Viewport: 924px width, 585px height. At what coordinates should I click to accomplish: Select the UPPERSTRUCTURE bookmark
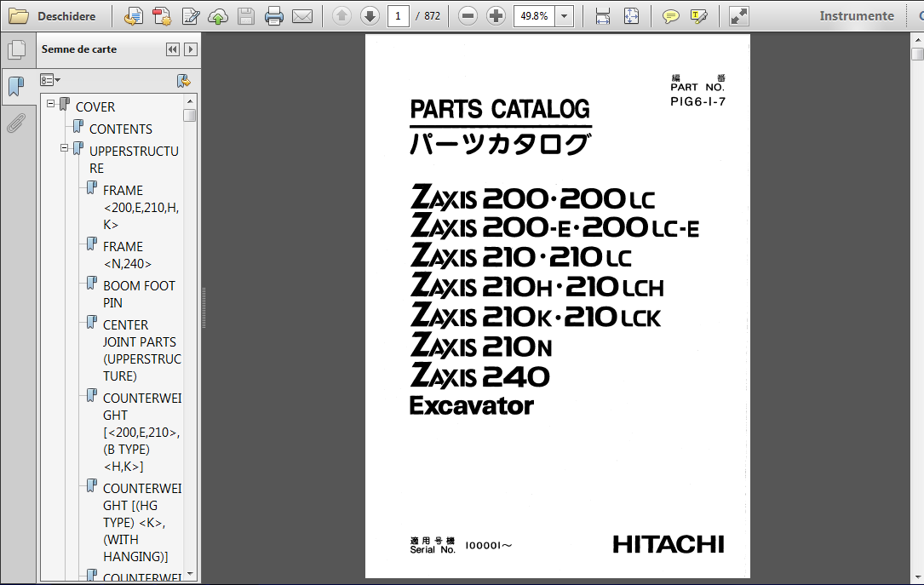click(x=134, y=159)
